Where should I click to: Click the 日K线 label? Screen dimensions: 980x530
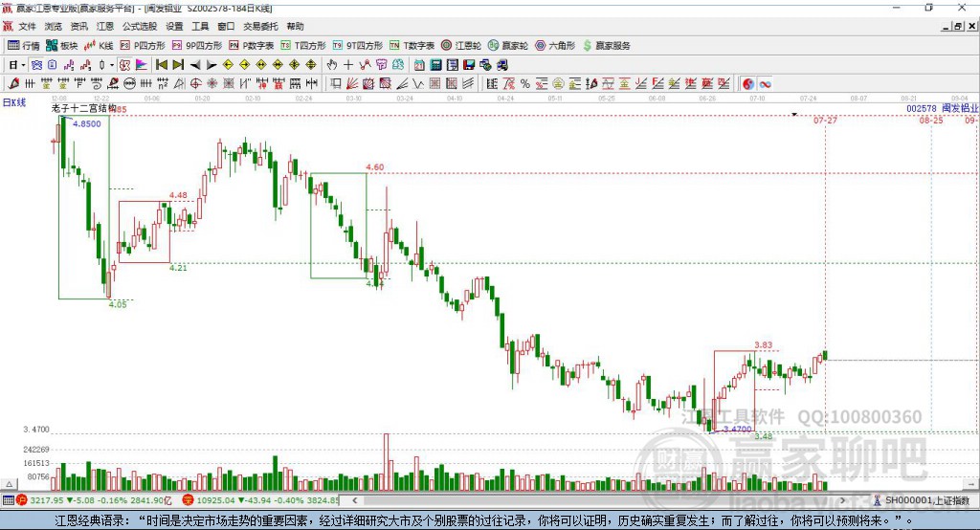click(x=14, y=102)
